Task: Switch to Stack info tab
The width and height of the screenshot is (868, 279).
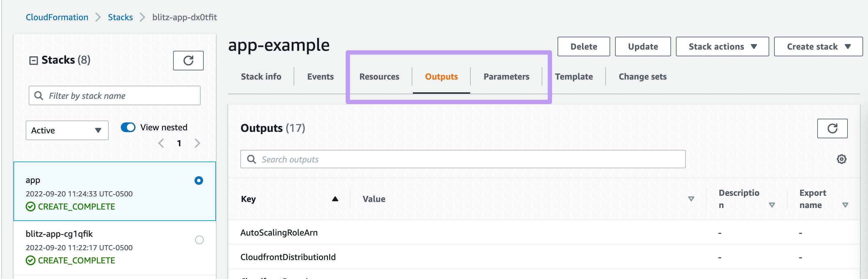Action: coord(261,76)
